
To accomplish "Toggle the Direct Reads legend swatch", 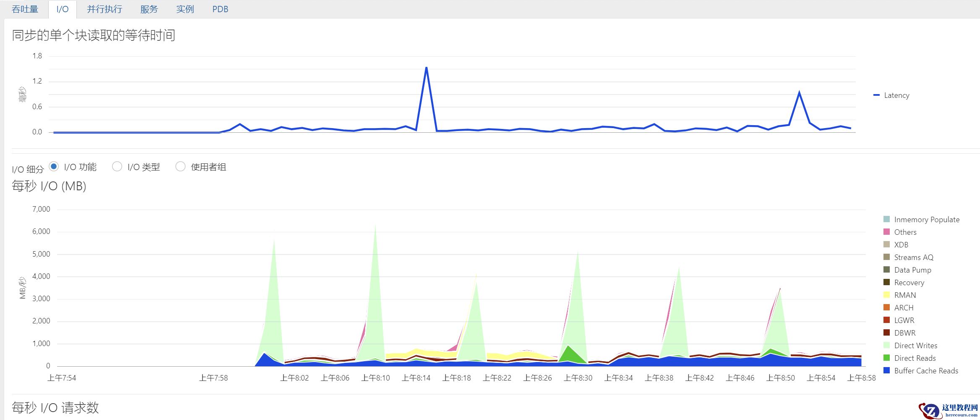I will pos(886,358).
